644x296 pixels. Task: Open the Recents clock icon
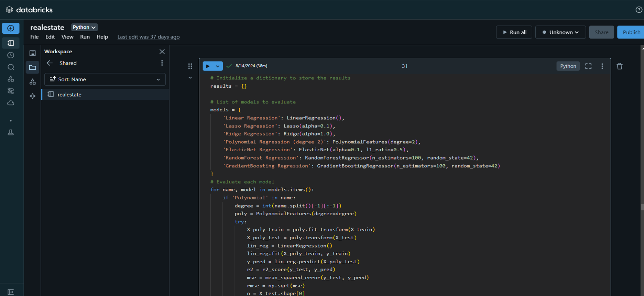[x=11, y=55]
